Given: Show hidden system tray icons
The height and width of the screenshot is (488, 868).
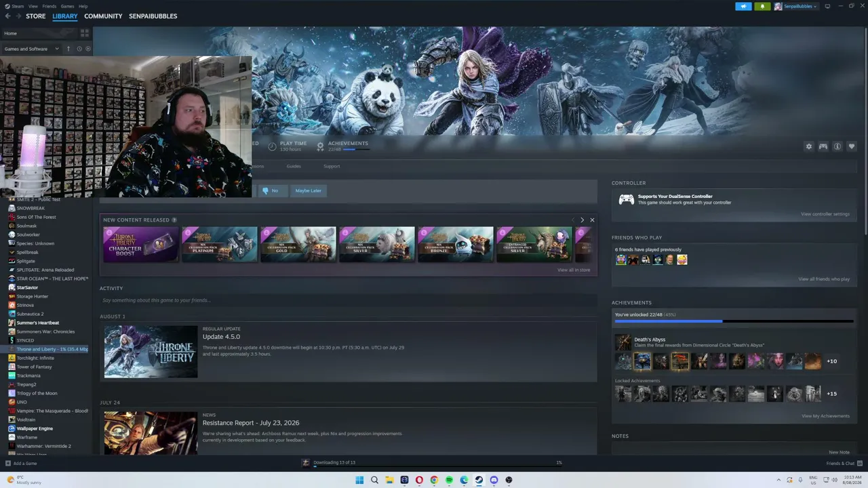Looking at the screenshot, I should pos(778,480).
